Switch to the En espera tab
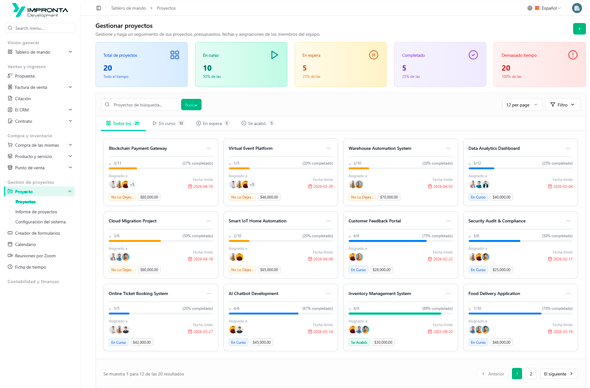This screenshot has height=388, width=590. click(213, 123)
